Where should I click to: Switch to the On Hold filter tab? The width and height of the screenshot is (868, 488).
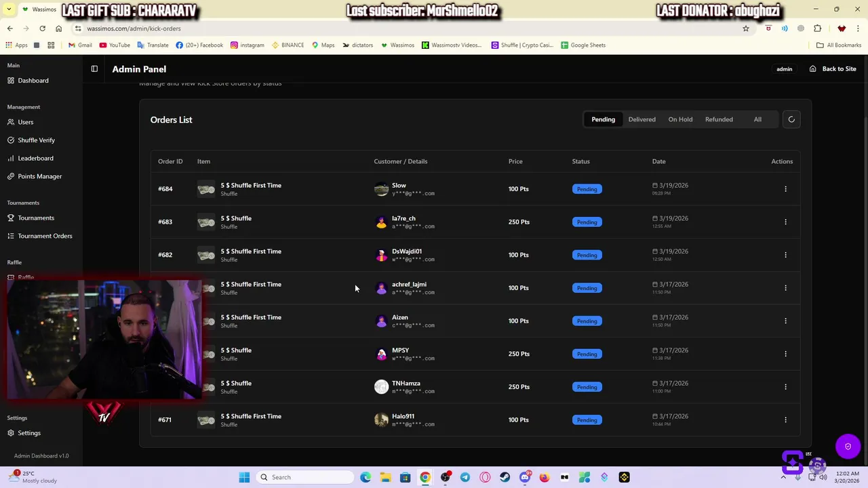click(x=680, y=119)
